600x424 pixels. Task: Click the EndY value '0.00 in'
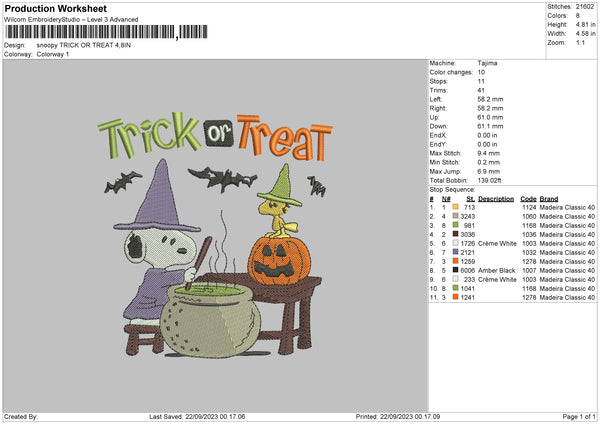point(488,145)
